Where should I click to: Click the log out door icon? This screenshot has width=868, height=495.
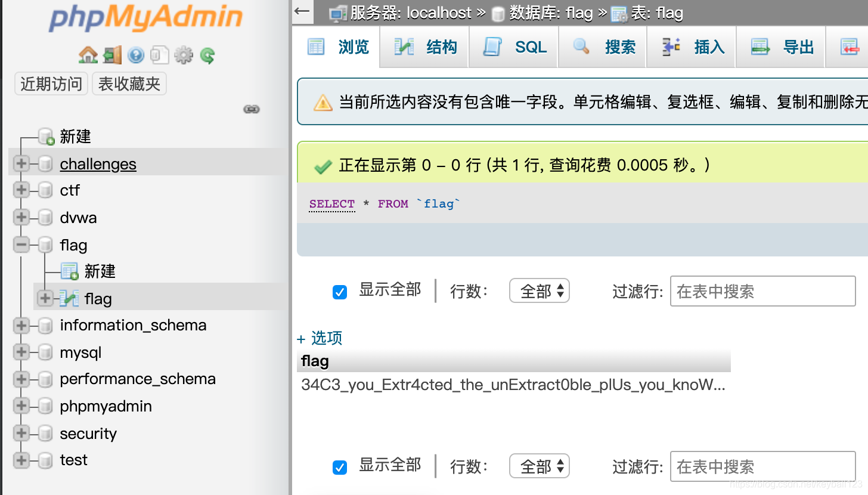112,55
